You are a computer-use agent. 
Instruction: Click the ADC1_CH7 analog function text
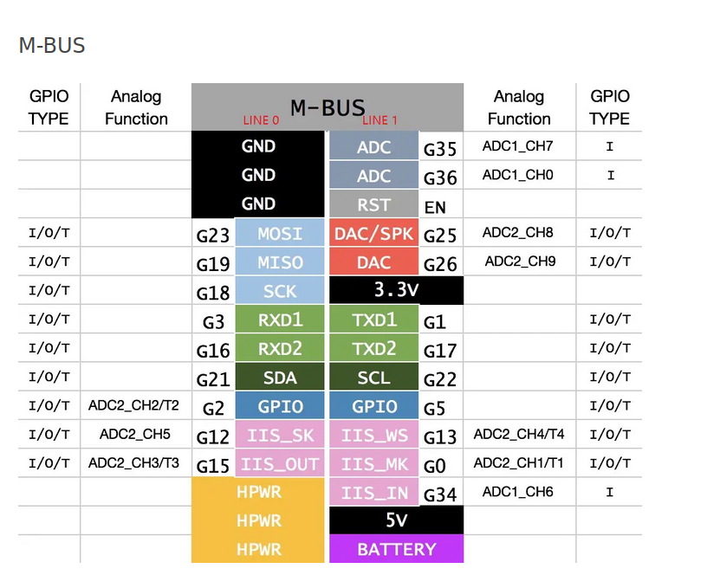517,146
